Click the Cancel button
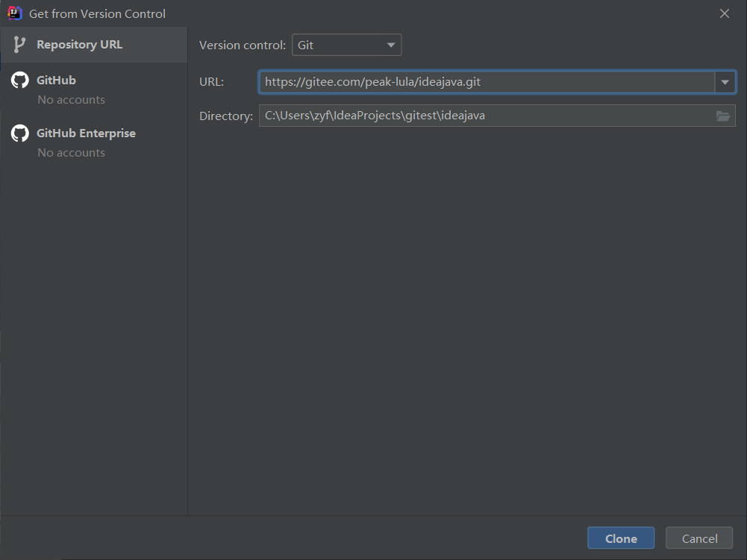 click(699, 538)
